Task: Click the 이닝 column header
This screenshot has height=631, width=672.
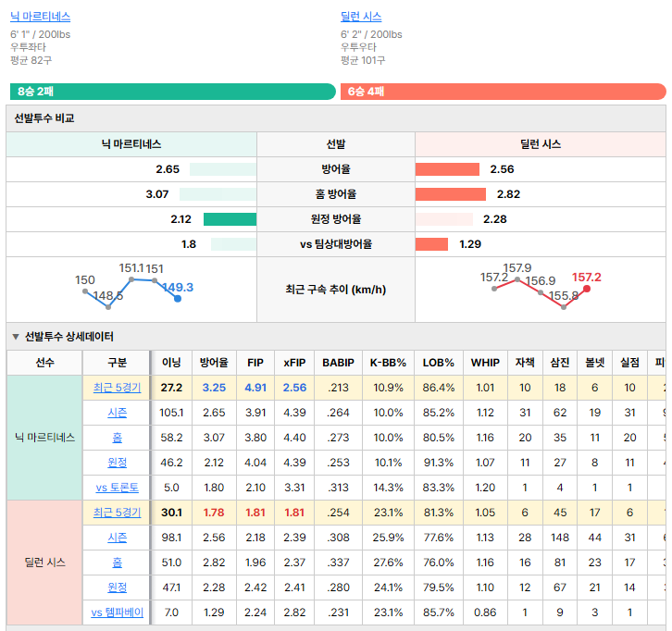Action: pyautogui.click(x=171, y=363)
